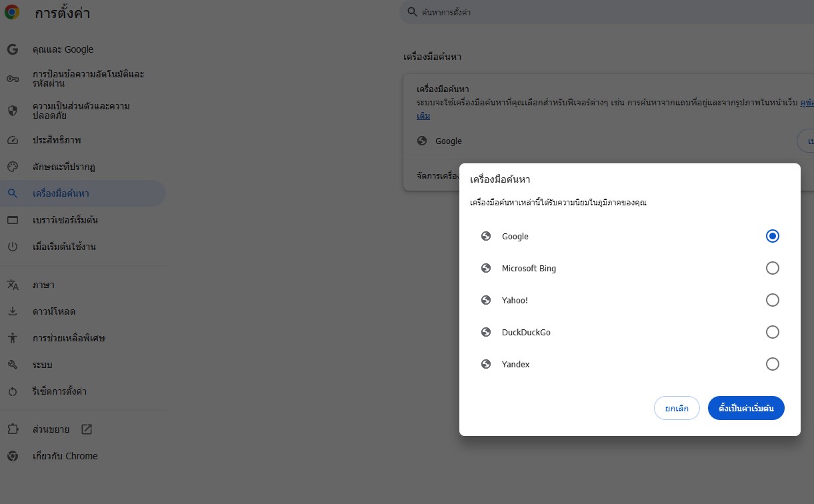This screenshot has height=504, width=814.
Task: Open การป้อนข้อความอัตโนมัติและรหัสผ่าน section
Action: (83, 79)
